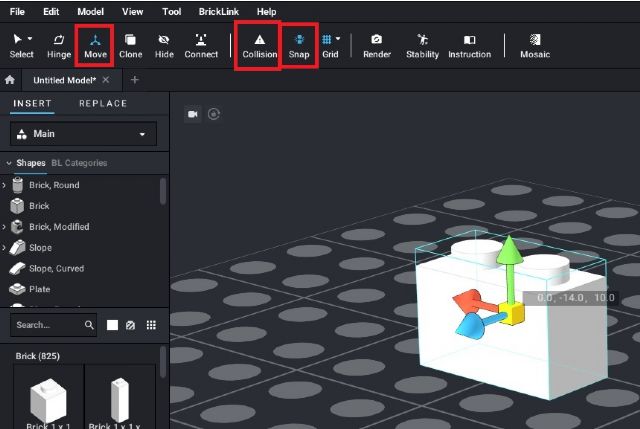This screenshot has height=429, width=640.
Task: Expand the Brick, Round category
Action: point(5,185)
